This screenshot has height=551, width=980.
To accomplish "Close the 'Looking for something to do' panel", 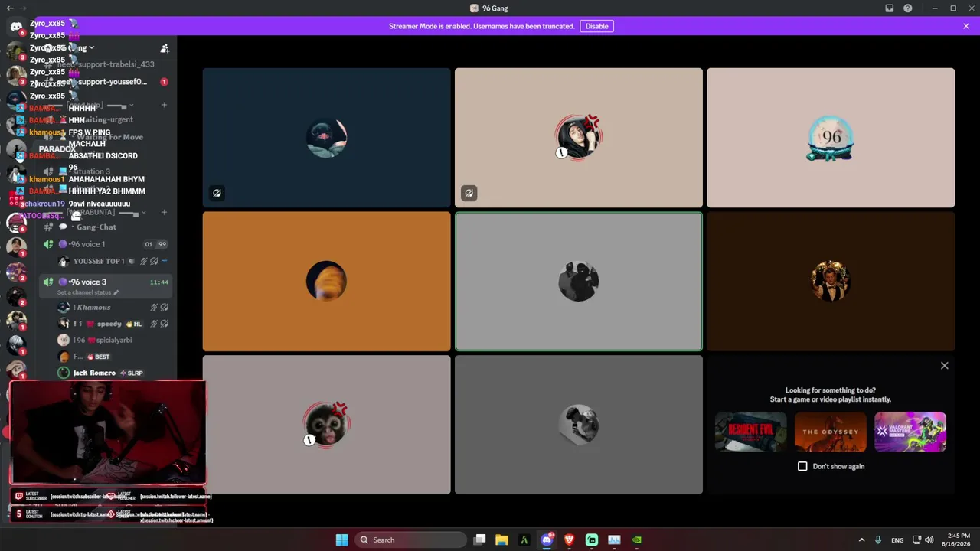I will [944, 366].
